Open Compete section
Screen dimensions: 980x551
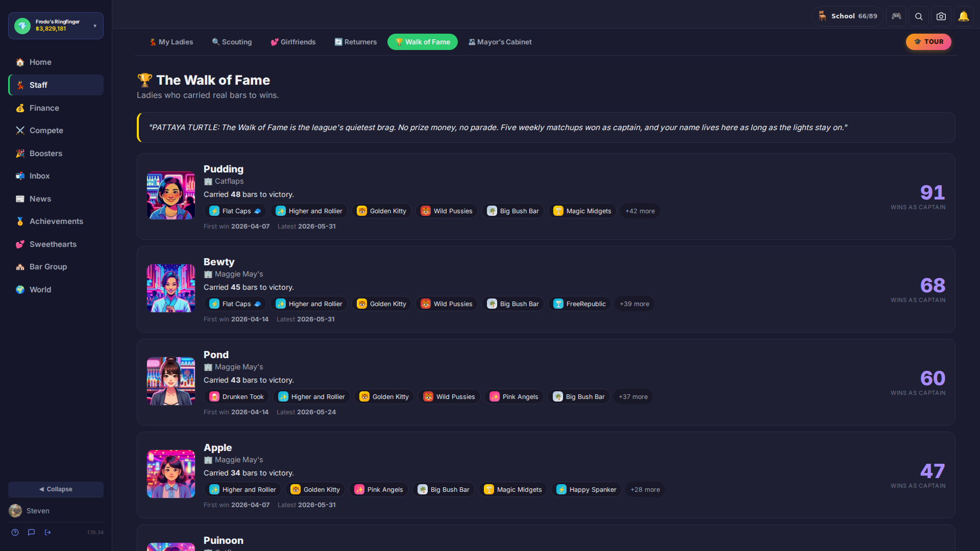coord(56,131)
